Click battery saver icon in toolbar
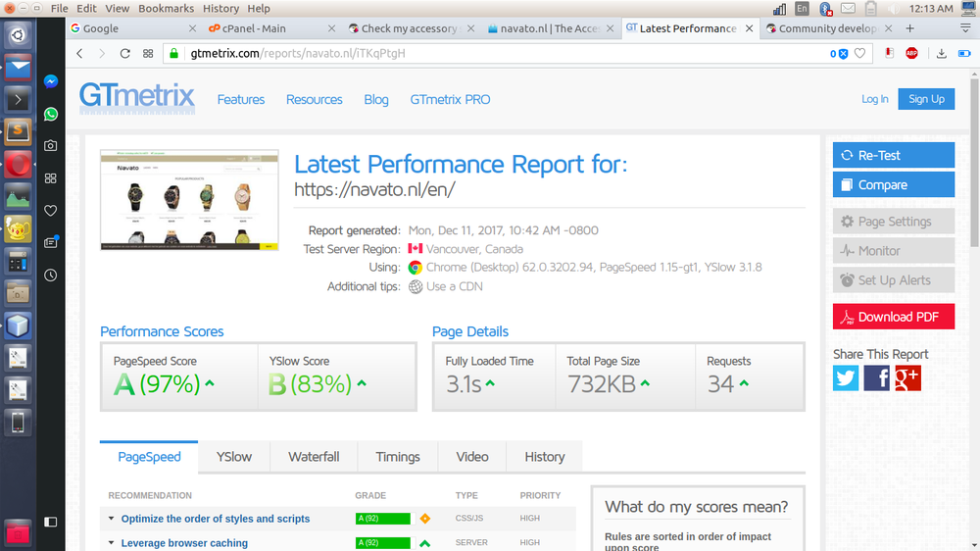Screen dimensions: 980x551 tap(964, 54)
